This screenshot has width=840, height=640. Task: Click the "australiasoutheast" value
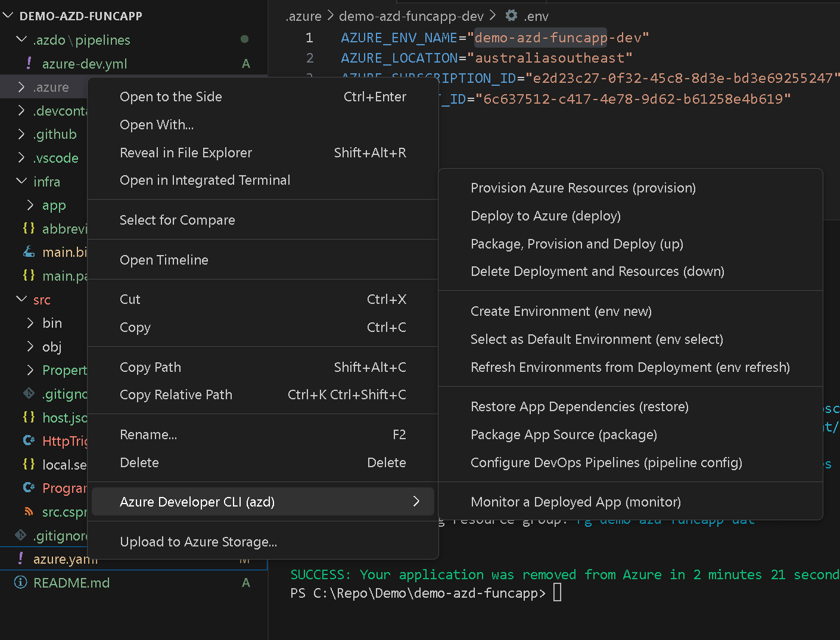[x=549, y=58]
